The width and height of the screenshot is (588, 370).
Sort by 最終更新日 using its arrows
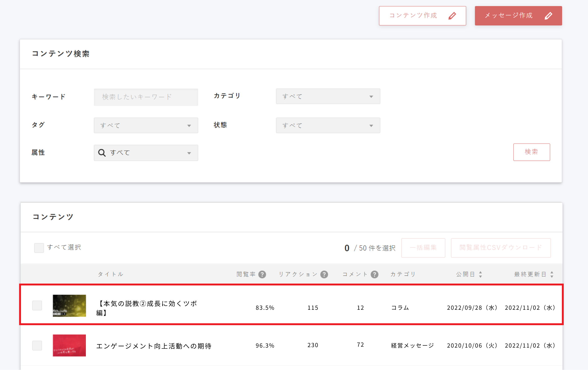click(552, 274)
